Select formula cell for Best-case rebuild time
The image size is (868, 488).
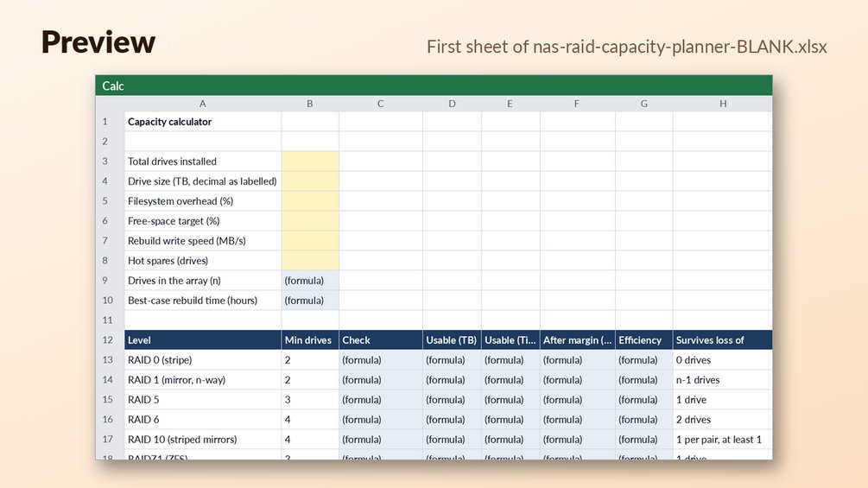coord(310,301)
